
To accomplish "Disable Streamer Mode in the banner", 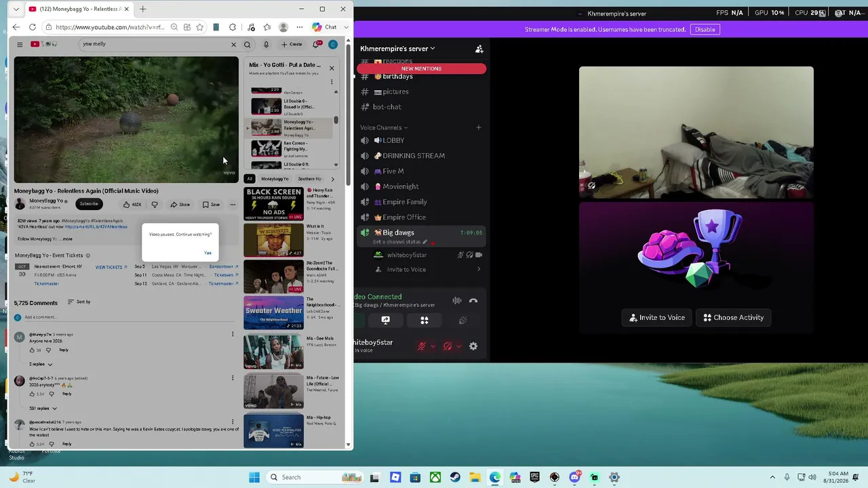I will click(705, 30).
